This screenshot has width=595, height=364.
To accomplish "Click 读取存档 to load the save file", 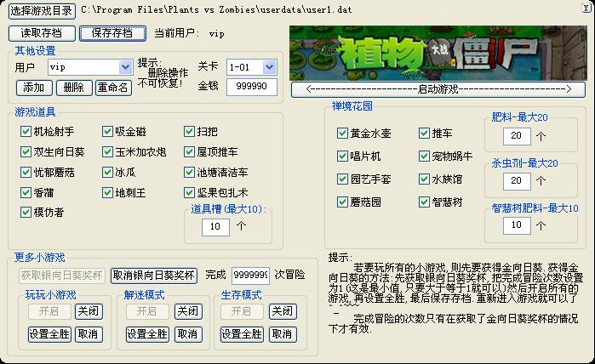I will (x=42, y=33).
